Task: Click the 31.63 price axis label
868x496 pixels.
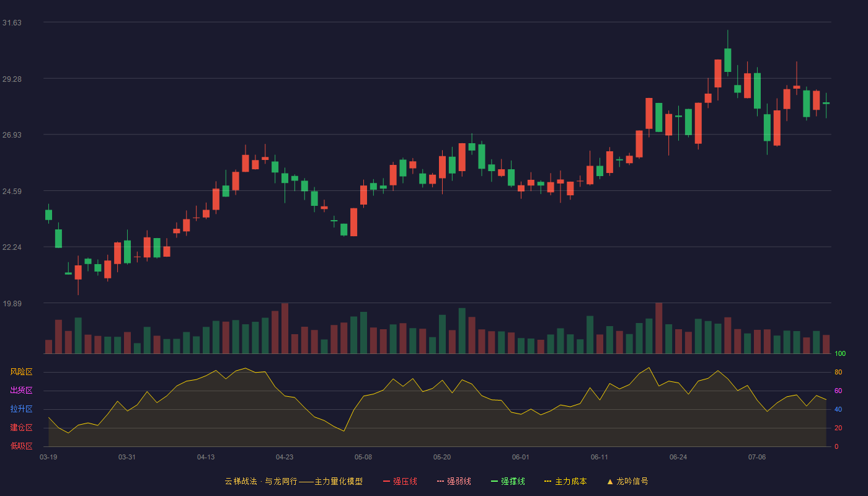Action: pos(12,23)
